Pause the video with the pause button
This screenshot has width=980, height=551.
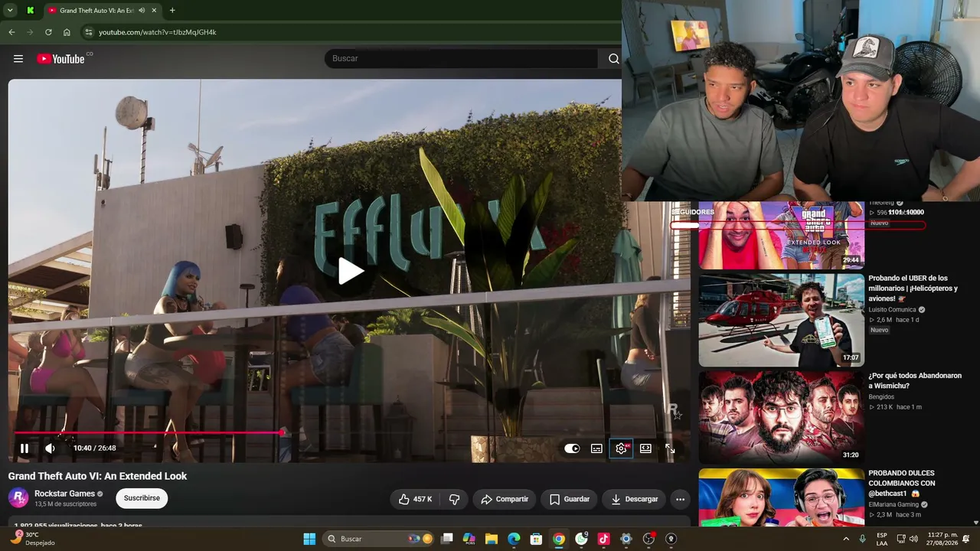pos(24,448)
